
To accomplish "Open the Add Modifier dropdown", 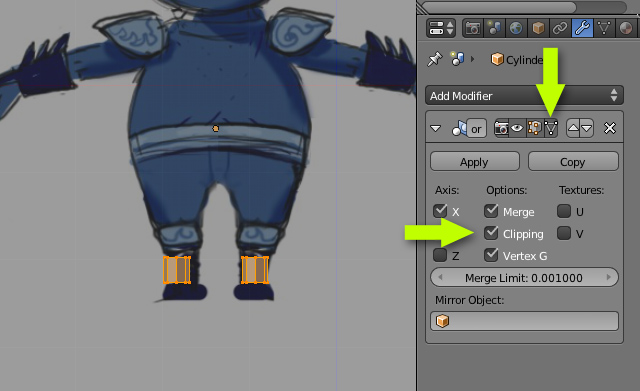I will (524, 96).
